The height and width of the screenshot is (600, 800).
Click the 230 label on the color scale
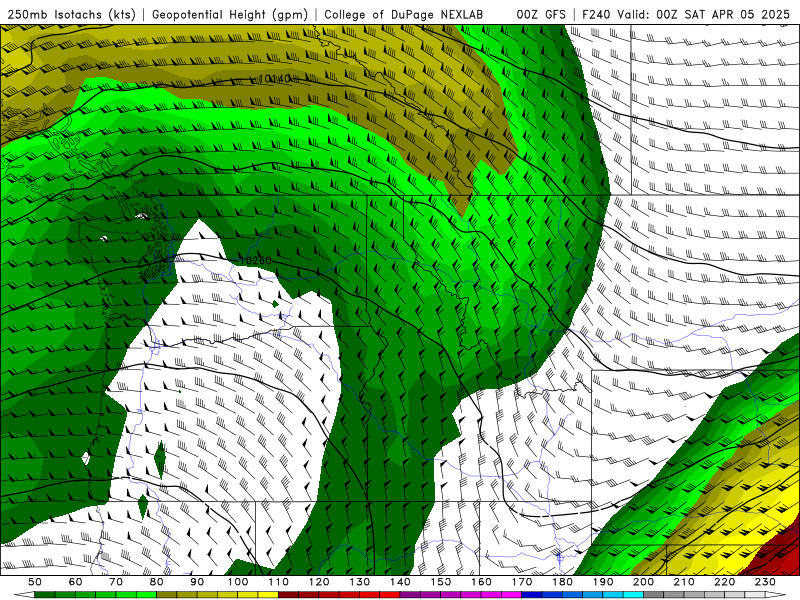coord(765,582)
